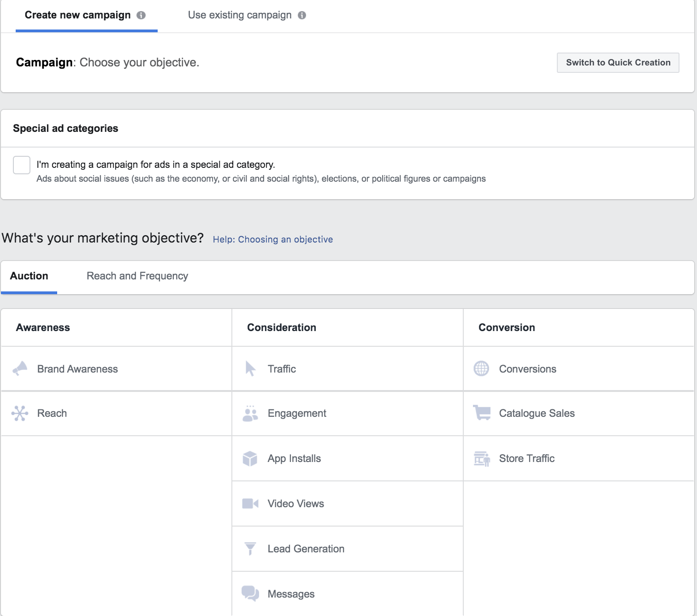Click info icon beside Create new campaign
Image resolution: width=697 pixels, height=616 pixels.
[x=141, y=15]
